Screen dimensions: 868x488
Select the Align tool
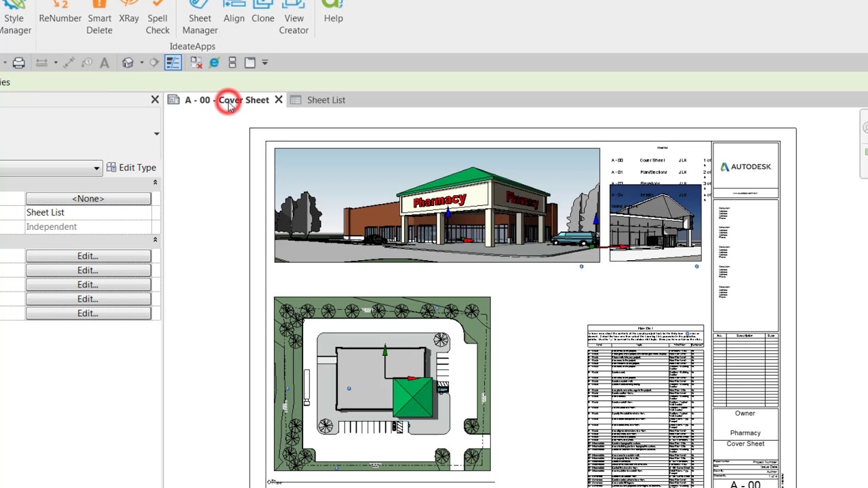(x=234, y=14)
